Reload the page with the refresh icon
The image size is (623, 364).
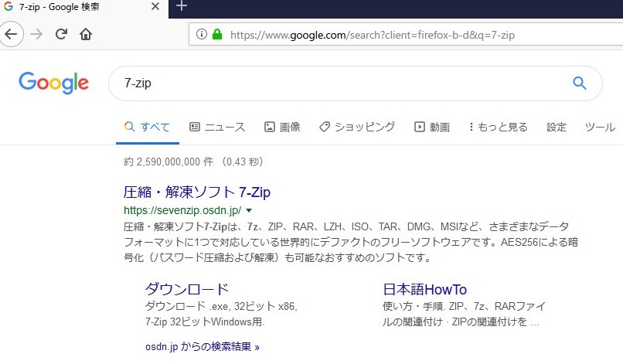pos(61,34)
